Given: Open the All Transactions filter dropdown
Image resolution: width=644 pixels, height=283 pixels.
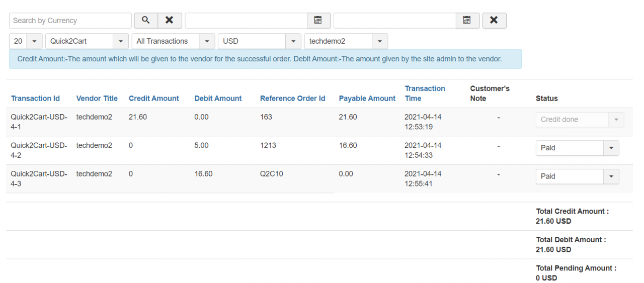Looking at the screenshot, I should tap(173, 41).
